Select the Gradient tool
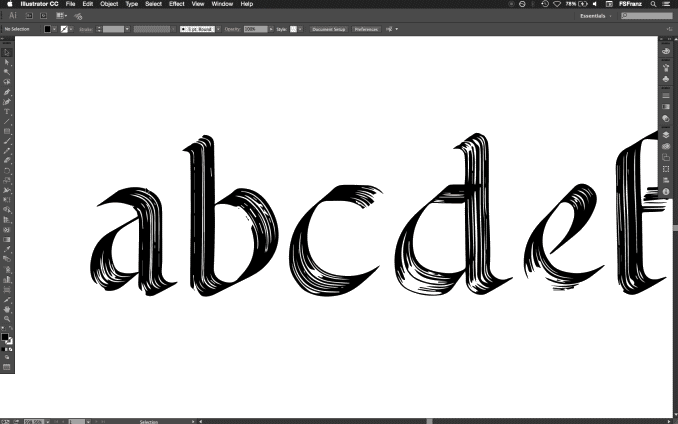Image resolution: width=678 pixels, height=424 pixels. [6, 239]
